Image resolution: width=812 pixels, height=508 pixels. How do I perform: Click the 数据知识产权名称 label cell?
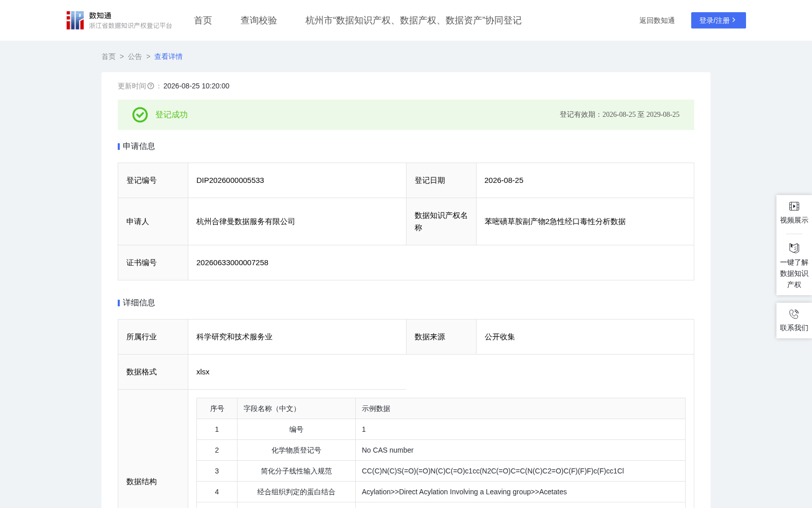coord(441,221)
